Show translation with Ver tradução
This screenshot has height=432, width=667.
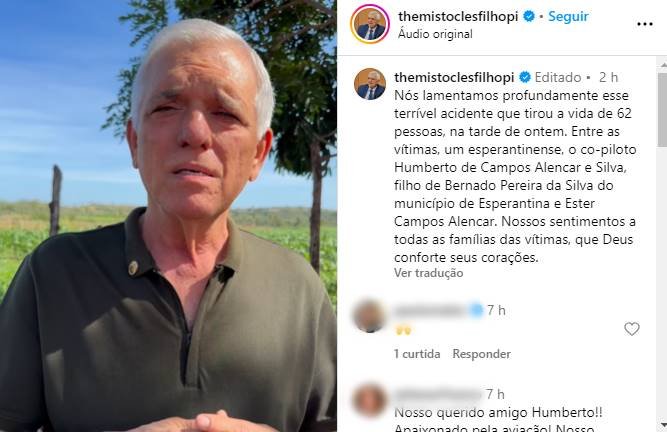pos(428,273)
